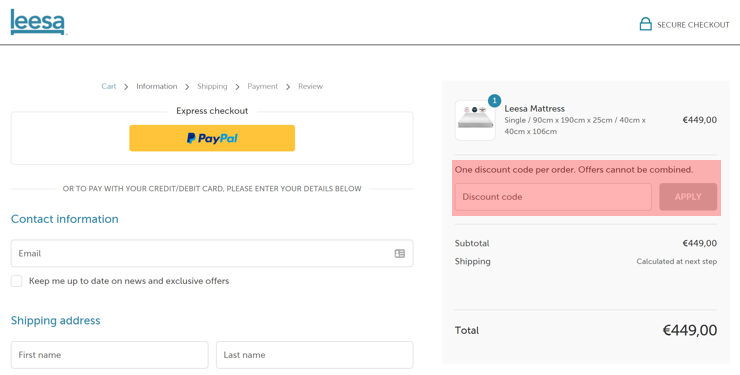740x375 pixels.
Task: Go back to Cart breadcrumb
Action: pyautogui.click(x=109, y=86)
